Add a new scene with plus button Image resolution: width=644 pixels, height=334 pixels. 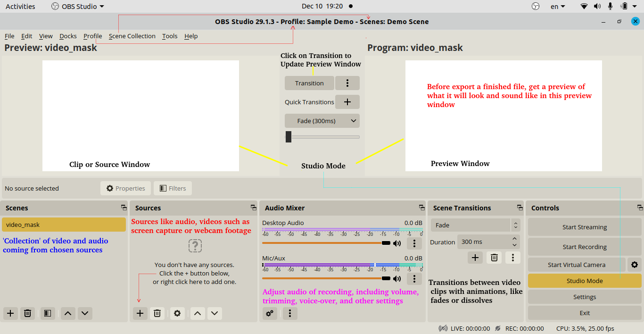[x=10, y=313]
